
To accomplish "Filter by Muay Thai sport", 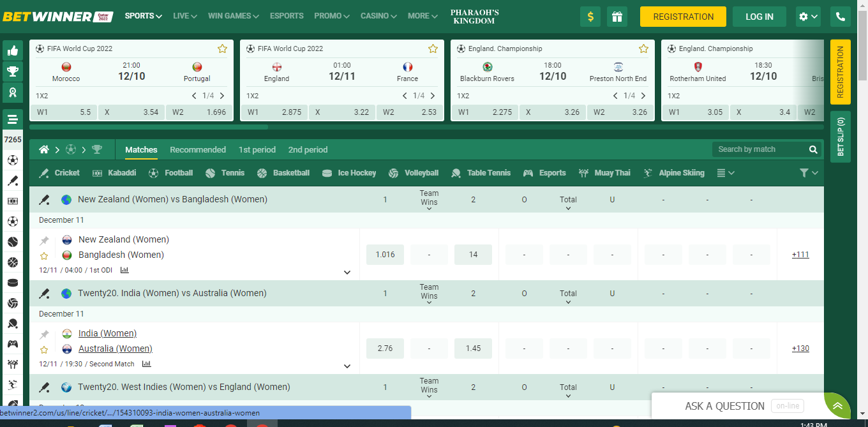I will pos(604,173).
